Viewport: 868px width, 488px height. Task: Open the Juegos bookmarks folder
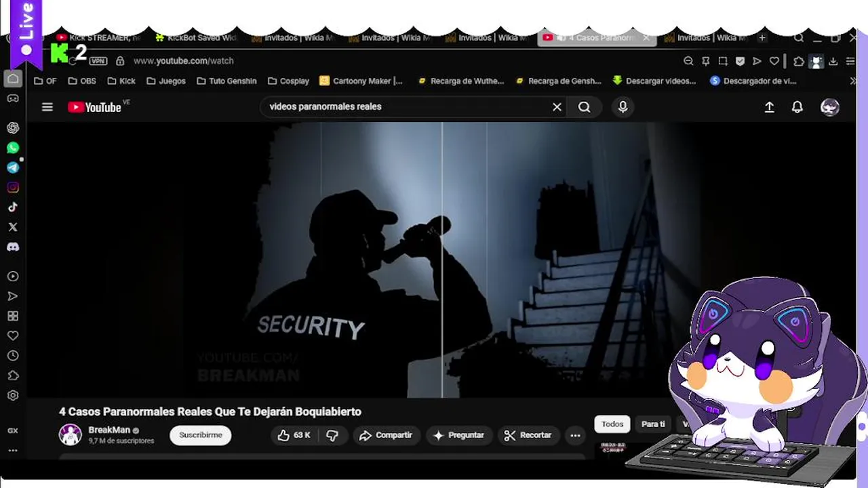click(165, 81)
